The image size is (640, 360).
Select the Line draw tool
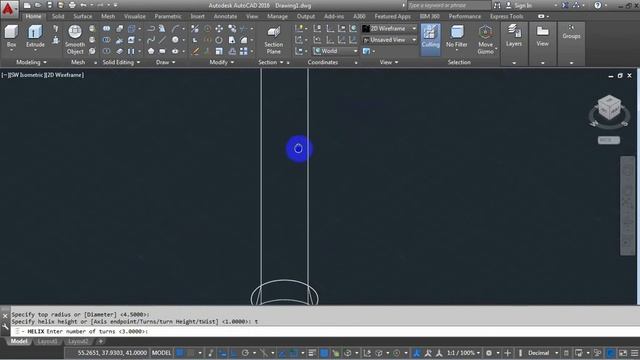pyautogui.click(x=162, y=40)
